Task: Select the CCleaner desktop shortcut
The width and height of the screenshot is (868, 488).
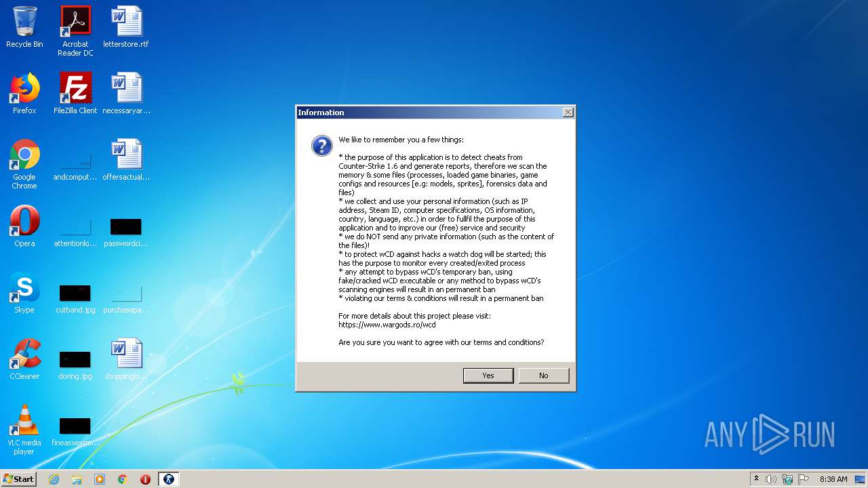Action: pos(24,359)
